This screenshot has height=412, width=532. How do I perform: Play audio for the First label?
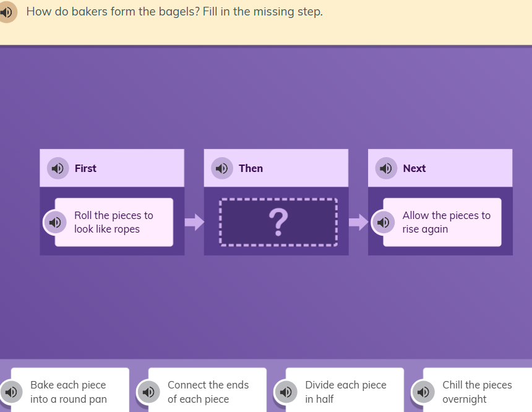[x=58, y=168]
